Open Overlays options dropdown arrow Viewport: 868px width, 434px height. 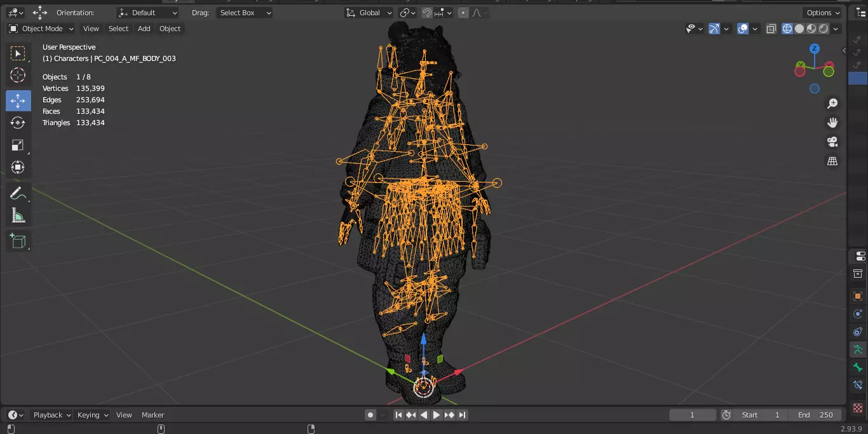tap(755, 29)
